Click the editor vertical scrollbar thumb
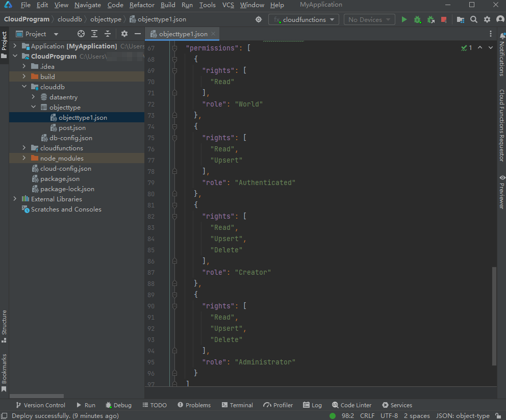 [494, 316]
